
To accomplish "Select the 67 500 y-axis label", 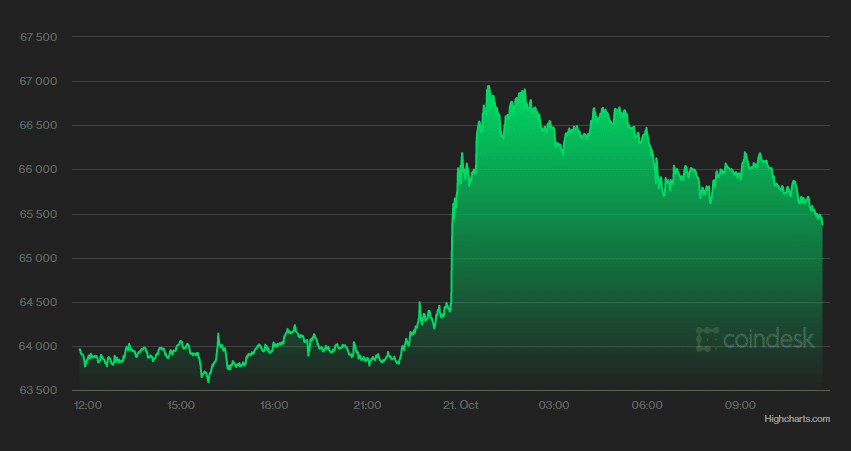I will (38, 37).
